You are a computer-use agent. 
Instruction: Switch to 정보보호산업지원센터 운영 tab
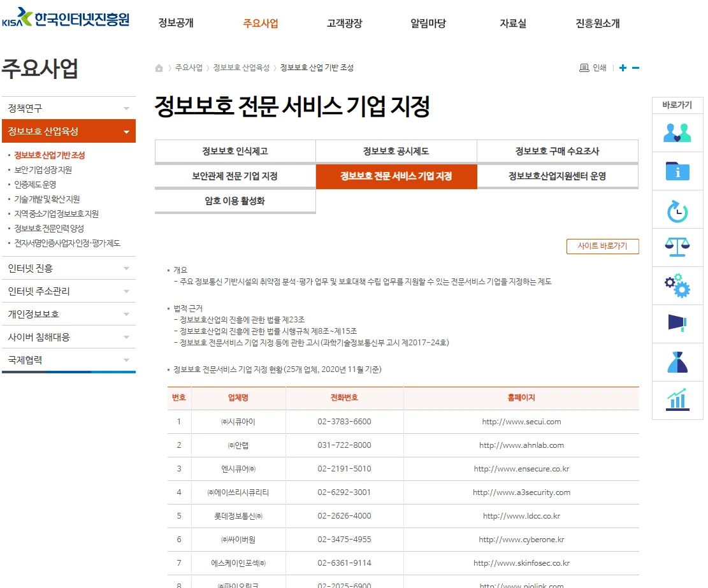[x=558, y=176]
